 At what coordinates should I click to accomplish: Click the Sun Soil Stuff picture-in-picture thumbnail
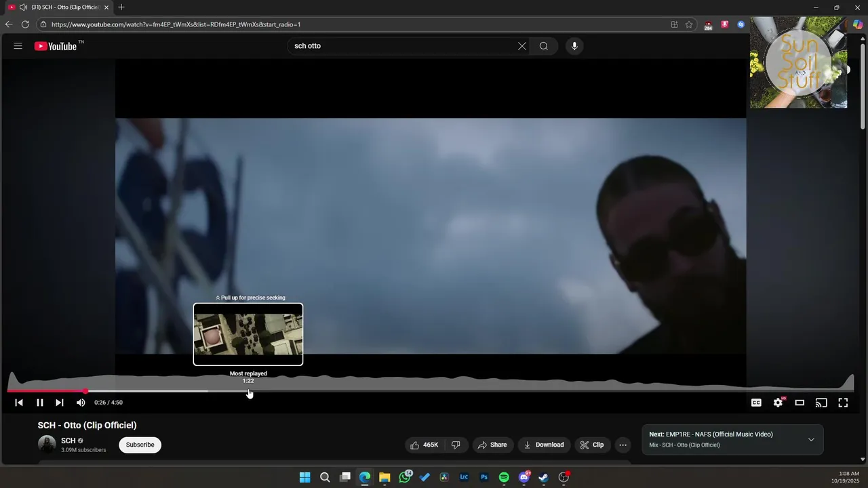[798, 62]
